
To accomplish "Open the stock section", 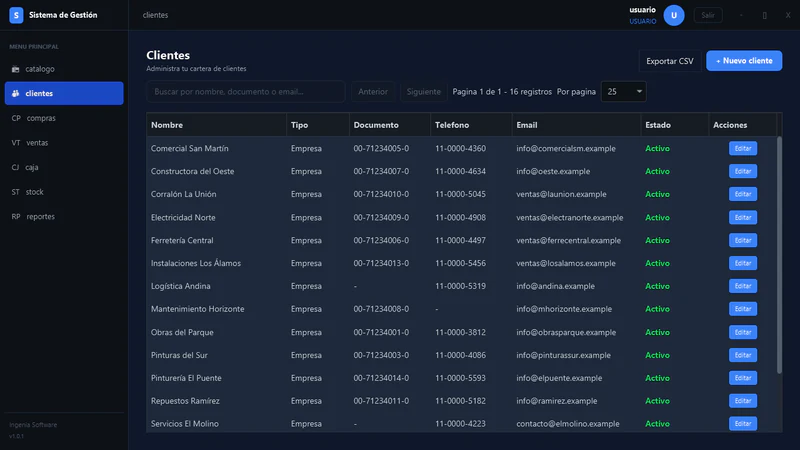I will coord(64,192).
